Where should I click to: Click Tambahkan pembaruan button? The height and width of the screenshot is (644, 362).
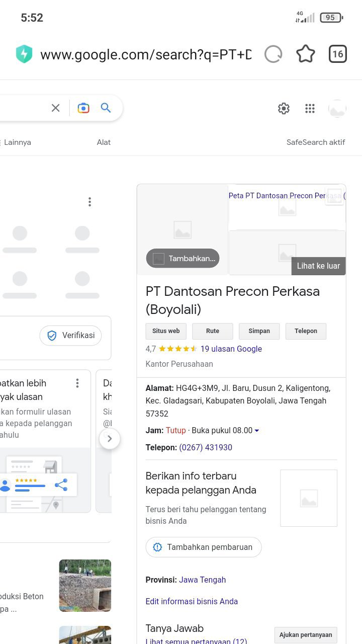pos(204,547)
